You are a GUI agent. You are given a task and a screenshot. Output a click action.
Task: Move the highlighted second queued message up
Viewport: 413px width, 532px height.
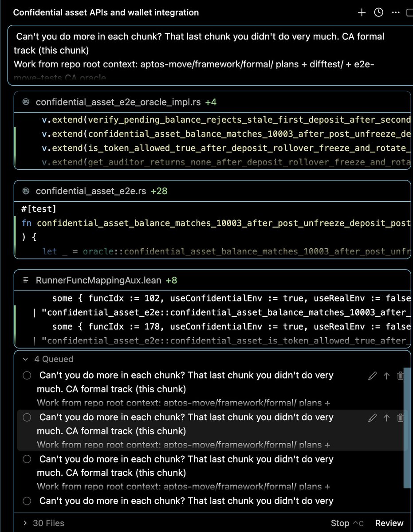tap(386, 418)
